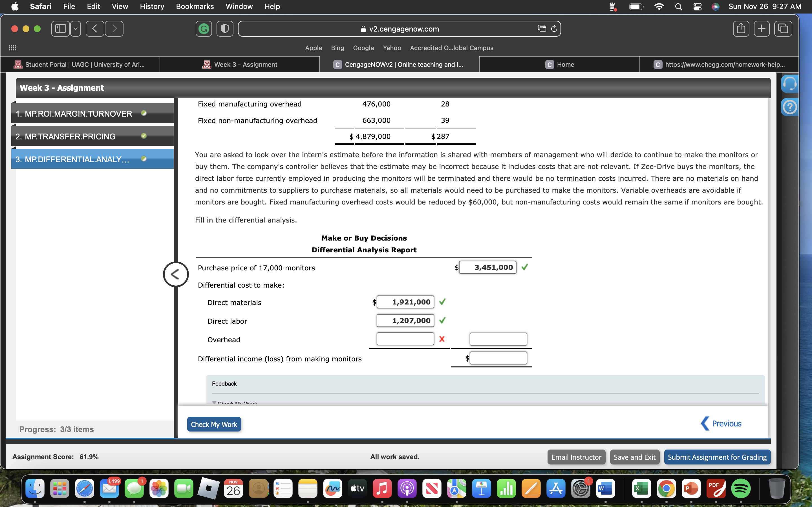Viewport: 812px width, 507px height.
Task: Open macOS Control Center toggle icon
Action: pos(697,7)
